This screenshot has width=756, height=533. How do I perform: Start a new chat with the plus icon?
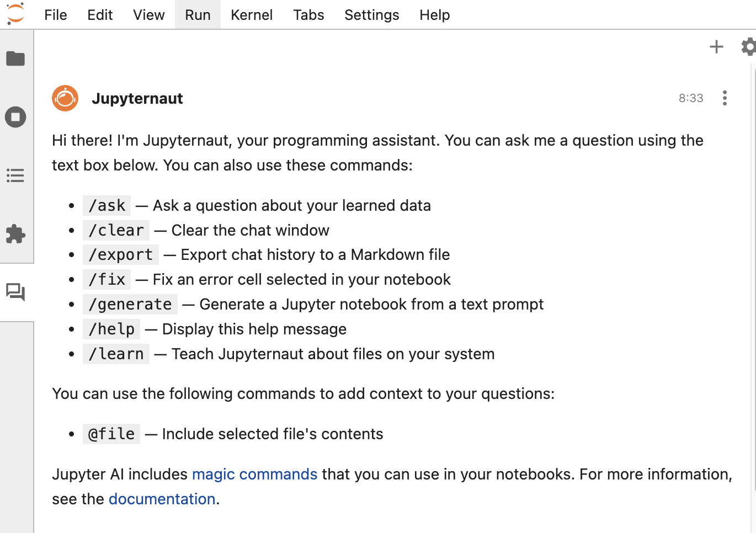[716, 47]
